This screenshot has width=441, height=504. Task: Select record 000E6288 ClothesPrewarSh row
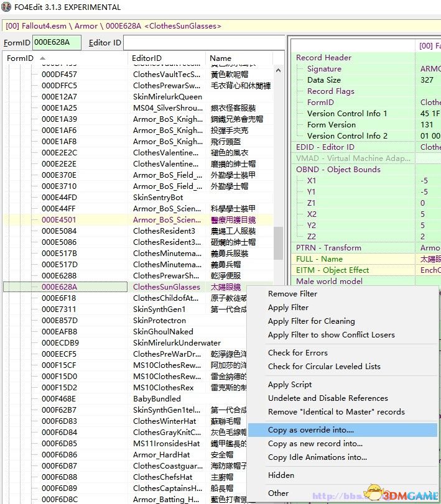[138, 276]
